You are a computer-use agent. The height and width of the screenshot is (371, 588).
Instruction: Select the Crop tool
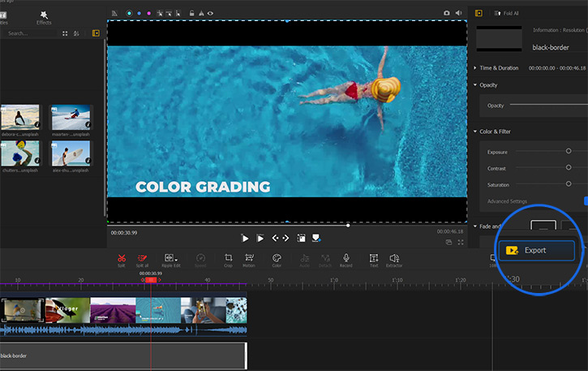coord(228,258)
